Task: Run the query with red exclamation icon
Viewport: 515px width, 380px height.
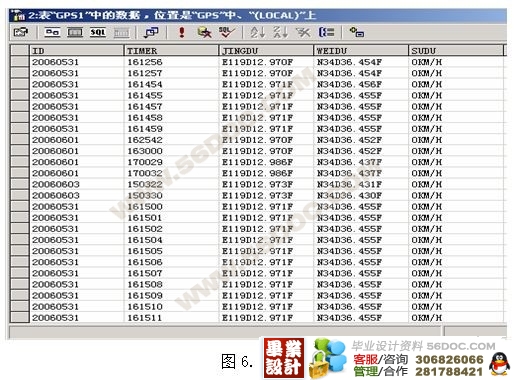Action: 182,32
